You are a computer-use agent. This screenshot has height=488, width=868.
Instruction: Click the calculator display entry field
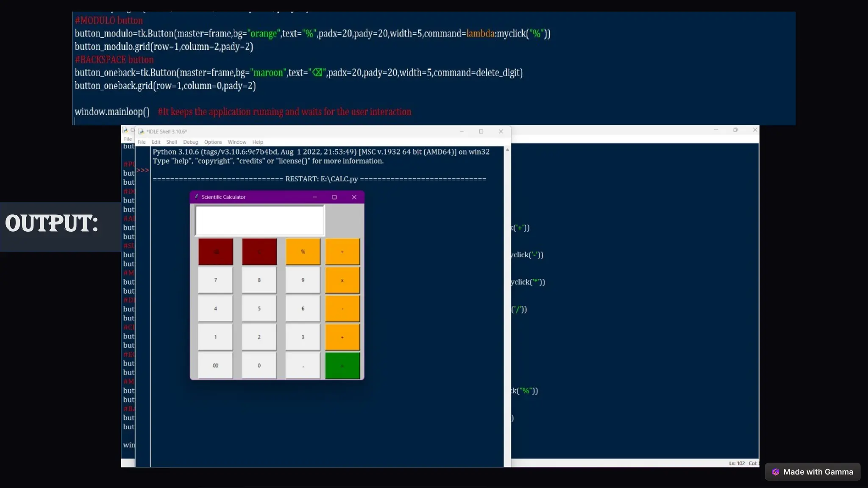click(259, 220)
